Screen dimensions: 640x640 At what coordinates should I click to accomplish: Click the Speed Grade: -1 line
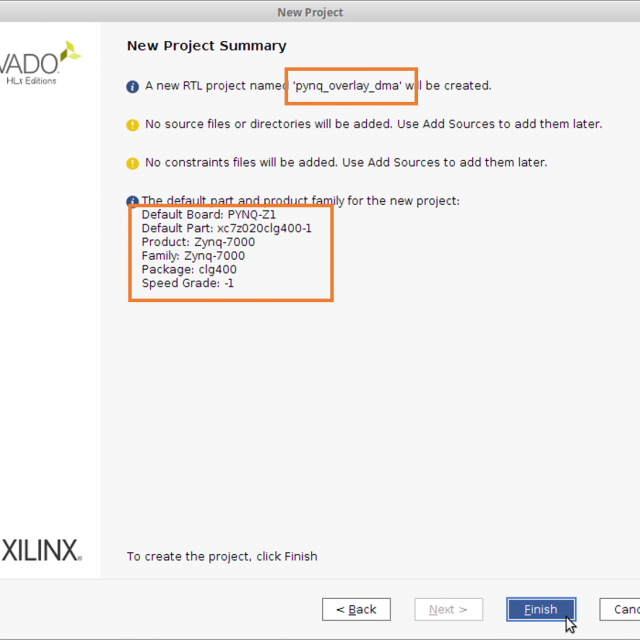(x=187, y=283)
